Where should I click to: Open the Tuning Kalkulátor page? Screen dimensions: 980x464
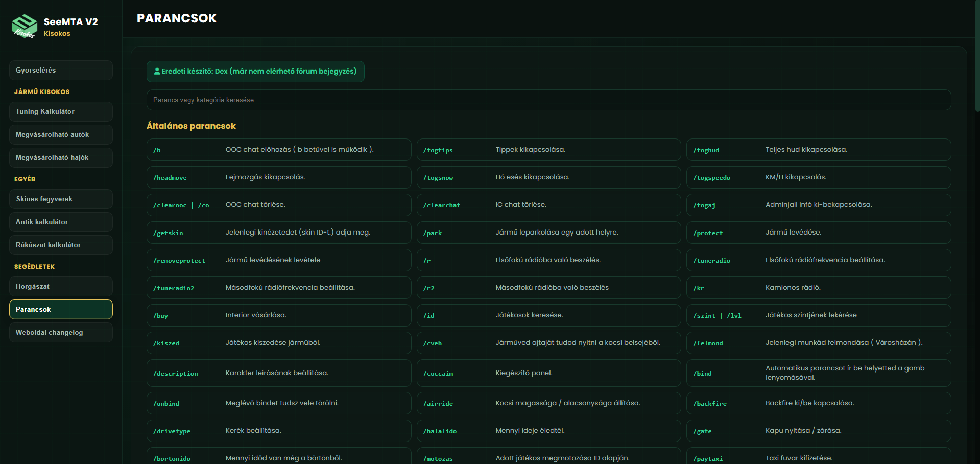pos(61,112)
